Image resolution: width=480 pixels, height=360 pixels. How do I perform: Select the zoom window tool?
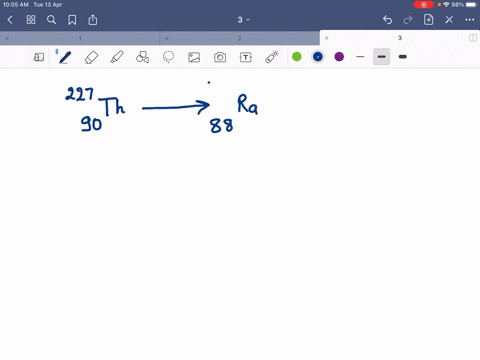(x=39, y=57)
